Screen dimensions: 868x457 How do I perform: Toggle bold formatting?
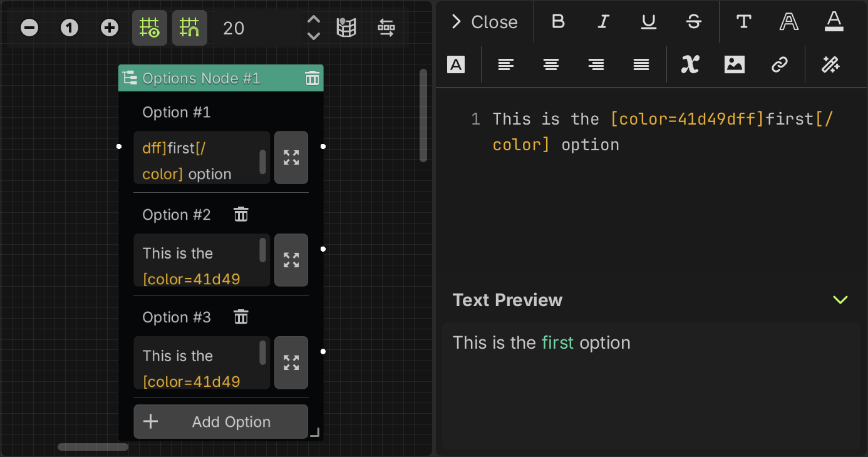pyautogui.click(x=557, y=22)
